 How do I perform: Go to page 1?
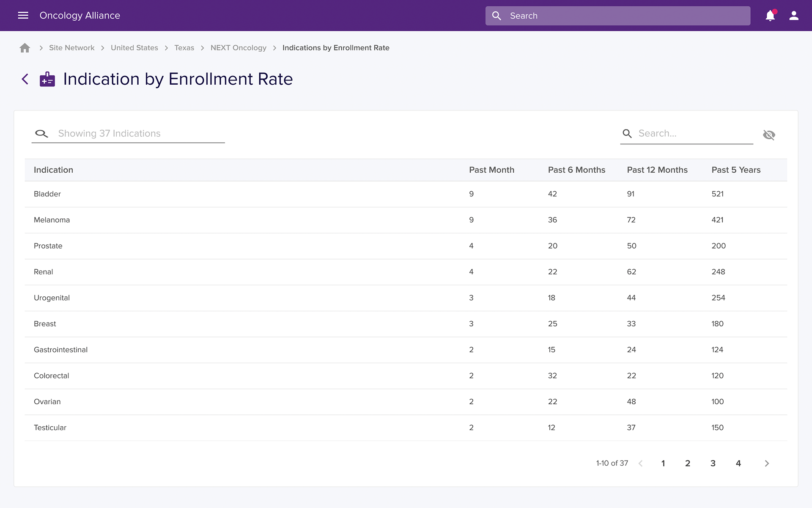(x=663, y=463)
